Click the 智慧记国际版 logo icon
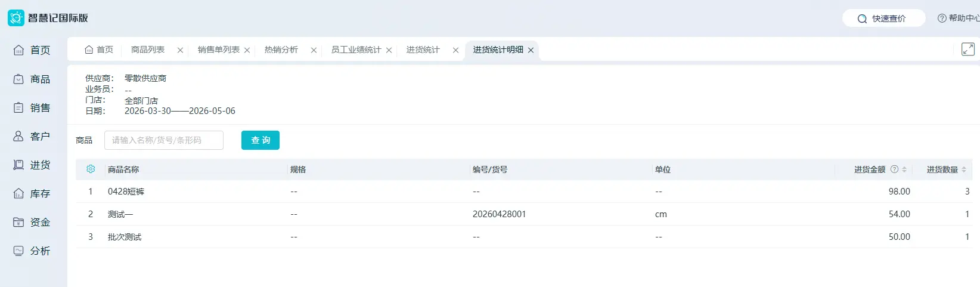 (x=16, y=18)
